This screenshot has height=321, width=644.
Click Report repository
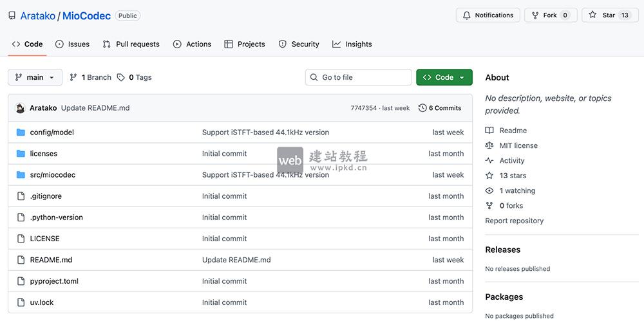(514, 221)
